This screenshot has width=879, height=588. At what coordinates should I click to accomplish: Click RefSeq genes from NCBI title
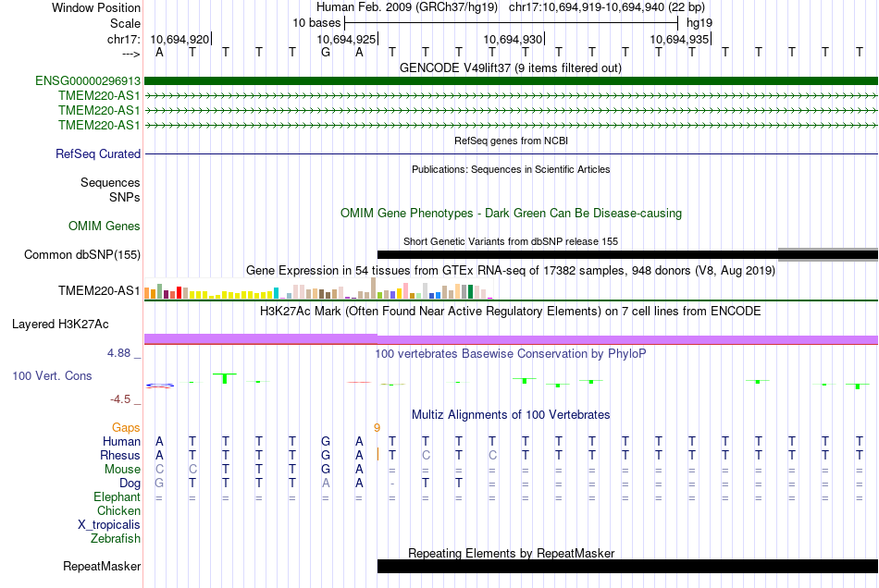512,141
